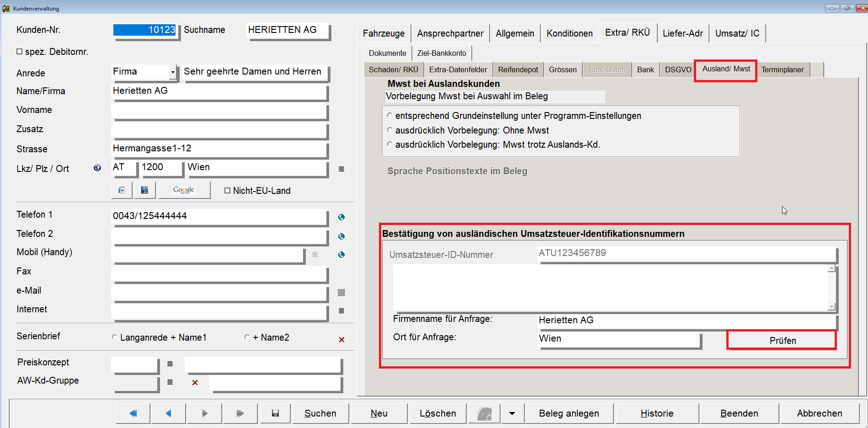This screenshot has width=868, height=428.
Task: Click the dark document icon next to the Word button
Action: pos(144,190)
